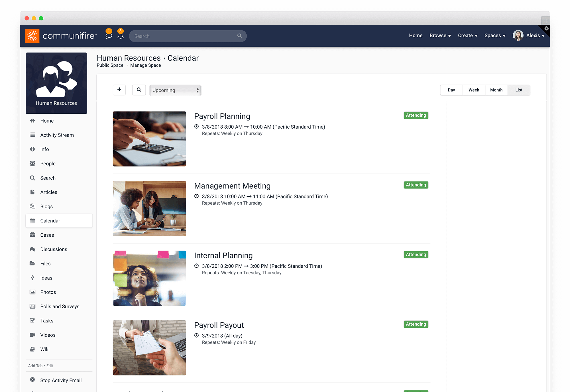Open the messages chat bubble icon
This screenshot has width=570, height=392.
109,36
